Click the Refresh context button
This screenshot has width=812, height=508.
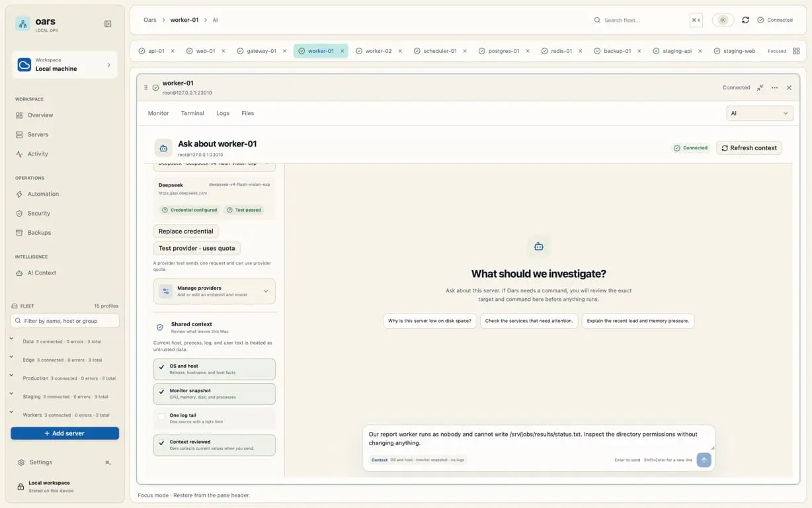(x=749, y=148)
